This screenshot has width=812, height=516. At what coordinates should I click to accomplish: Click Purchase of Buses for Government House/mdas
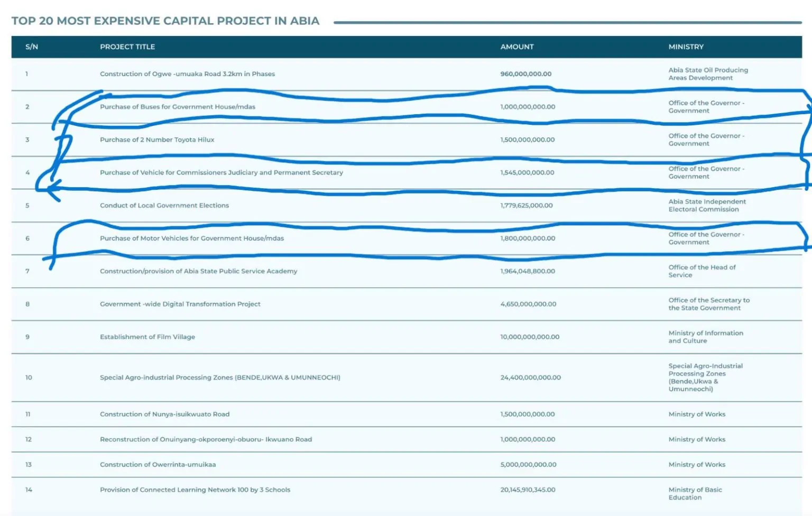(177, 107)
